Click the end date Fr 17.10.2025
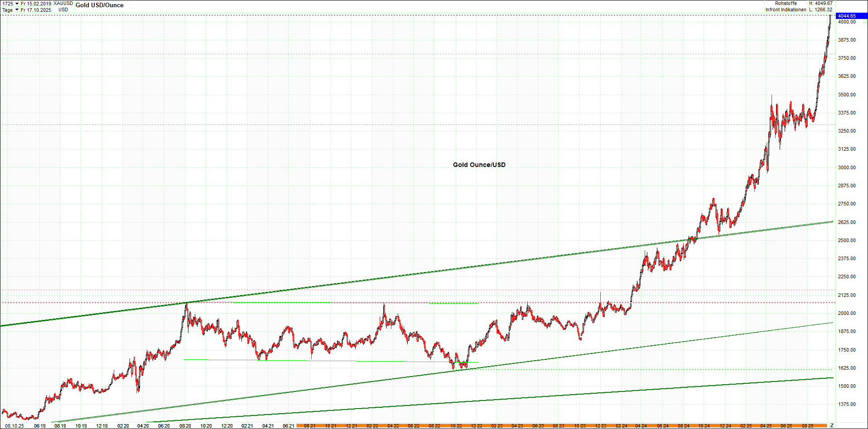 [36, 10]
